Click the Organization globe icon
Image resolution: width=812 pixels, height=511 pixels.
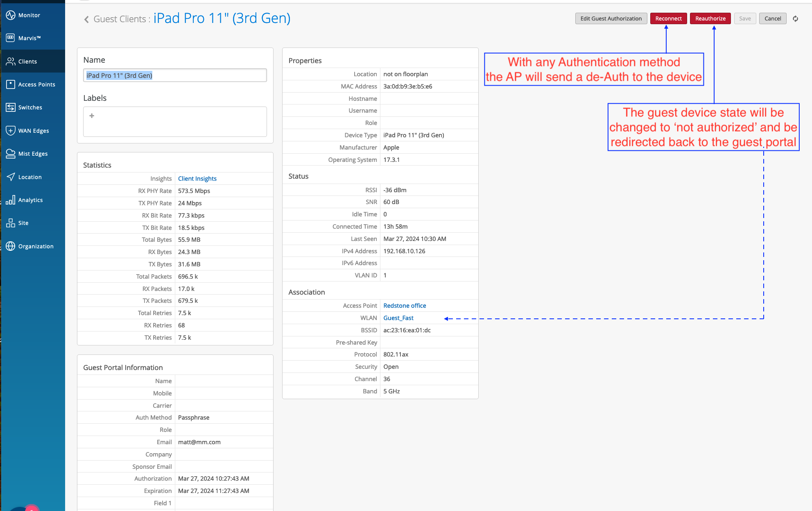coord(11,246)
